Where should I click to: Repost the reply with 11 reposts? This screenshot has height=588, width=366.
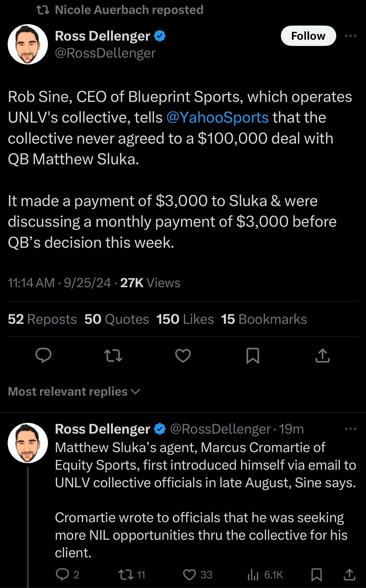(x=126, y=575)
